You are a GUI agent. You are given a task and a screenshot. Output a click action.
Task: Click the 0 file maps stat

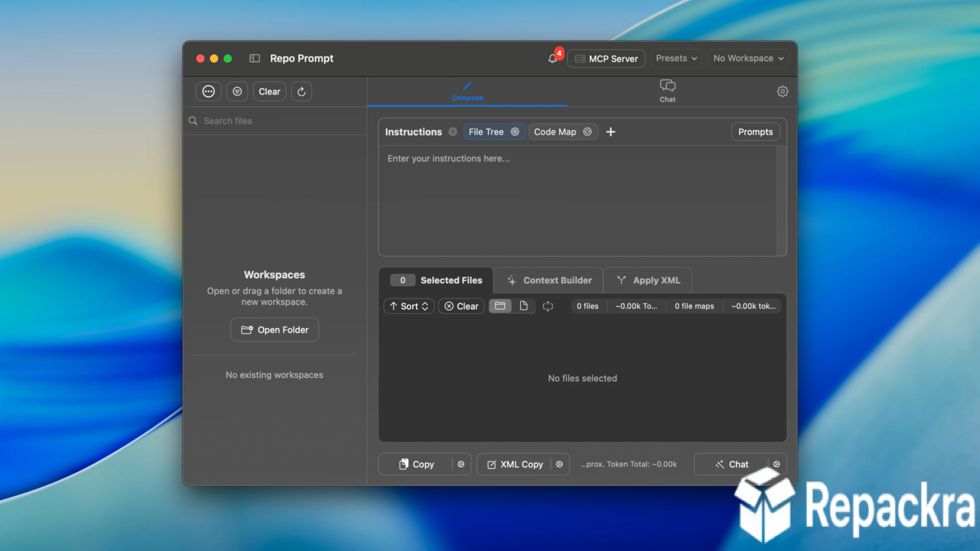click(x=694, y=306)
